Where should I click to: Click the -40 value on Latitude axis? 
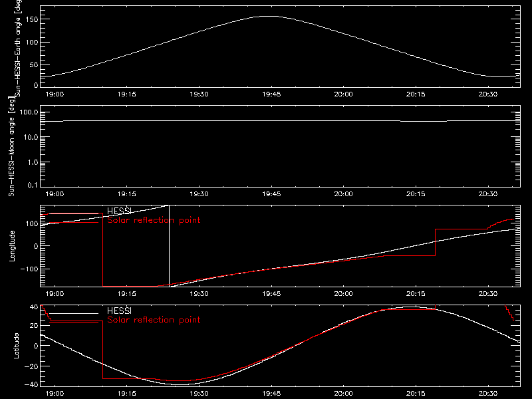point(31,384)
